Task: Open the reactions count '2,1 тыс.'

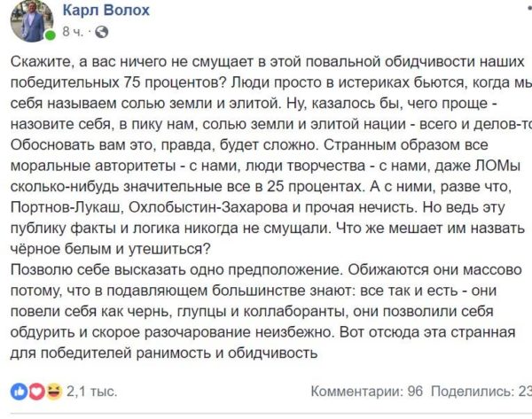Action: pyautogui.click(x=92, y=392)
